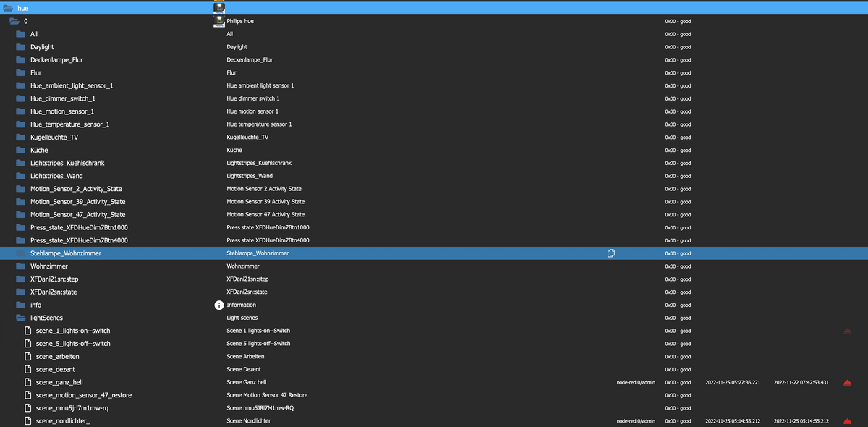Click the Küche folder row
This screenshot has width=868, height=427.
[40, 150]
